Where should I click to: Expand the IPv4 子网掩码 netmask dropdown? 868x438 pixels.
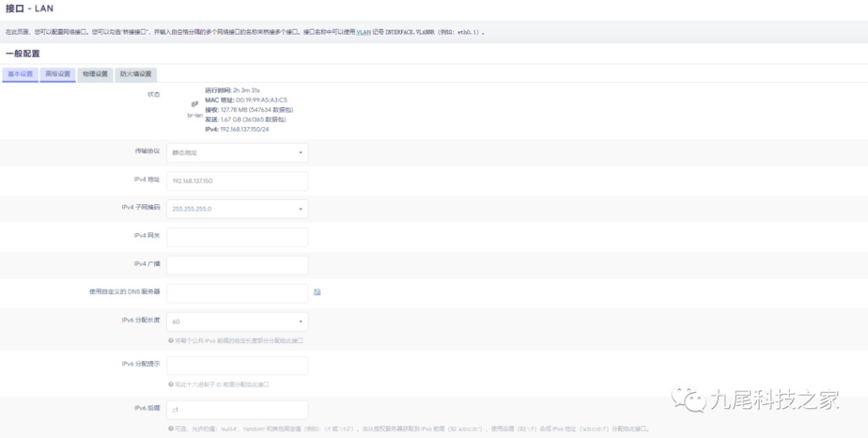(x=236, y=208)
